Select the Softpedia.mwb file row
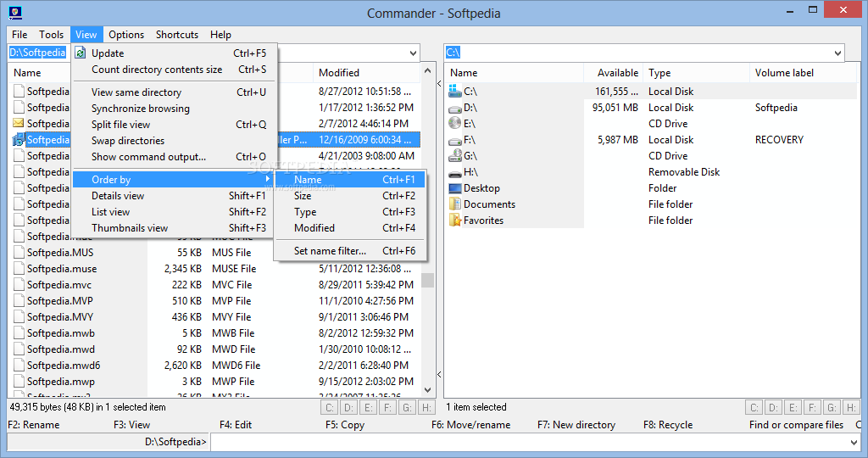868x458 pixels. 214,333
